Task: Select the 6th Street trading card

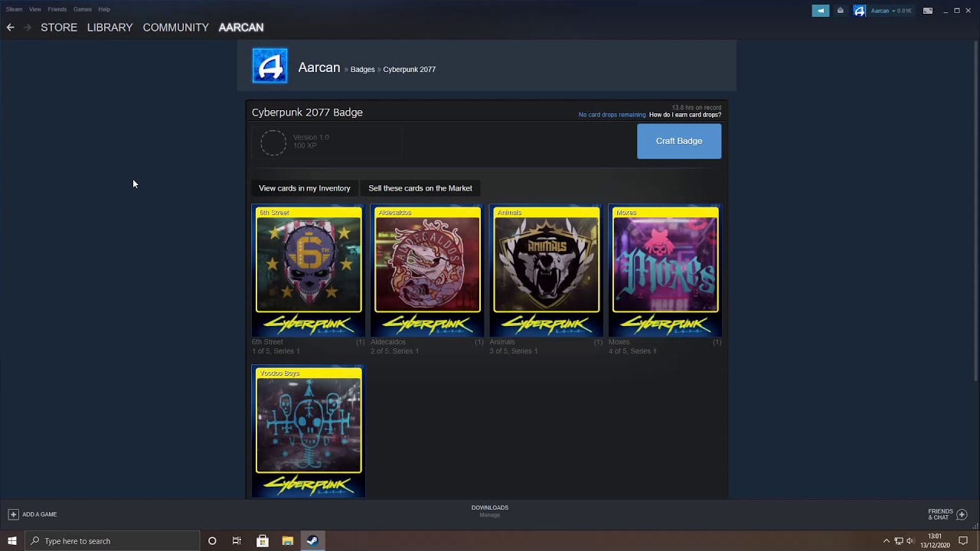Action: pyautogui.click(x=309, y=271)
